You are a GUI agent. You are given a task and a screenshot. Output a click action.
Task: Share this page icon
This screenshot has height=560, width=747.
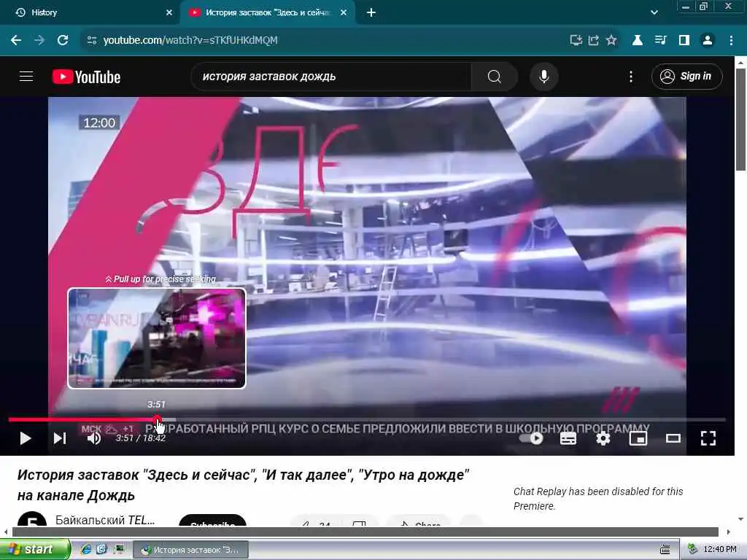[x=594, y=40]
